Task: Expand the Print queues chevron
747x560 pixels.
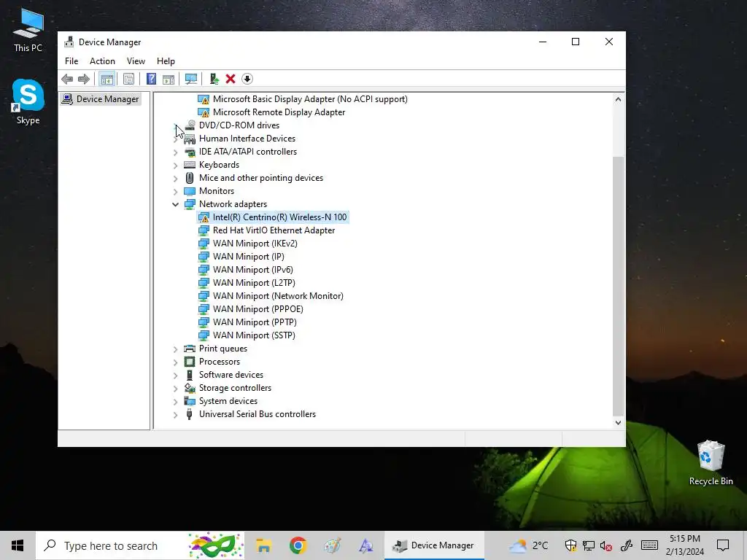Action: tap(175, 349)
